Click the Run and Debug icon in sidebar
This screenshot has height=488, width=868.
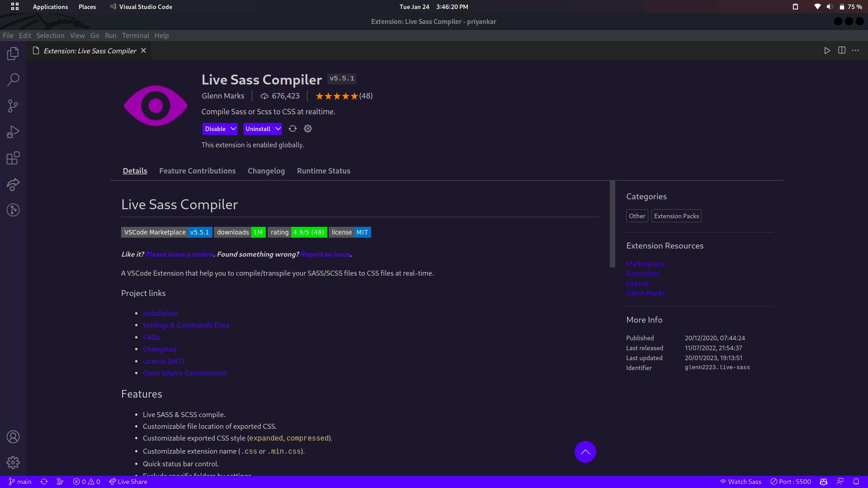(x=13, y=131)
